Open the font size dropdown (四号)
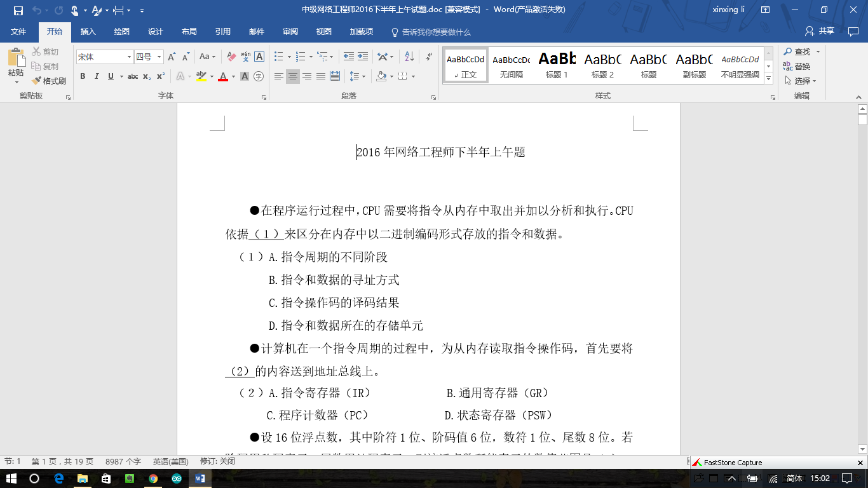868x488 pixels. tap(159, 57)
